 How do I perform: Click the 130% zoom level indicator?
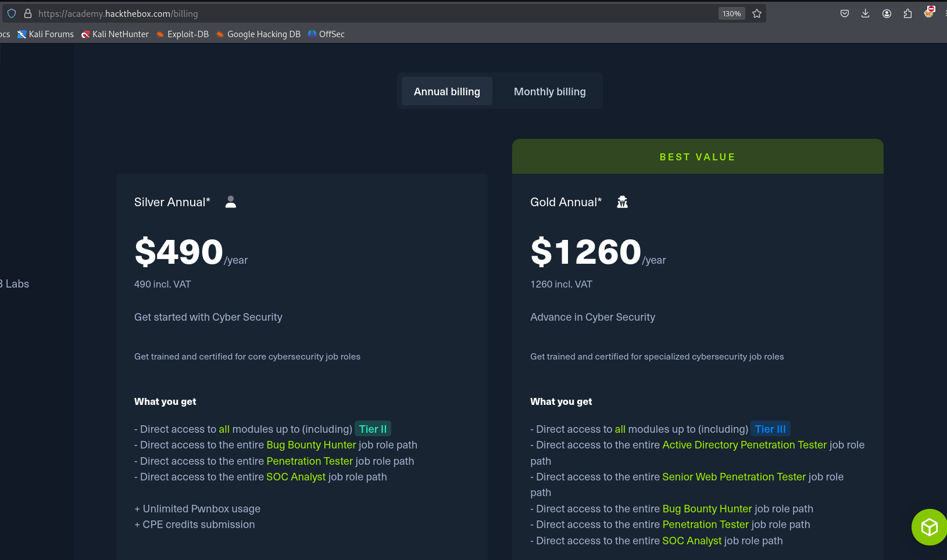(731, 13)
